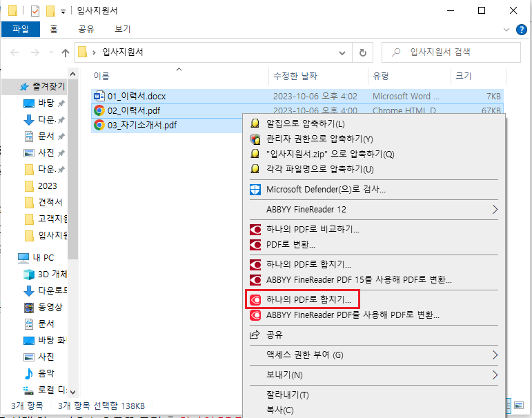Open 3D 개체 in the navigation pane
The width and height of the screenshot is (532, 418).
pyautogui.click(x=52, y=274)
